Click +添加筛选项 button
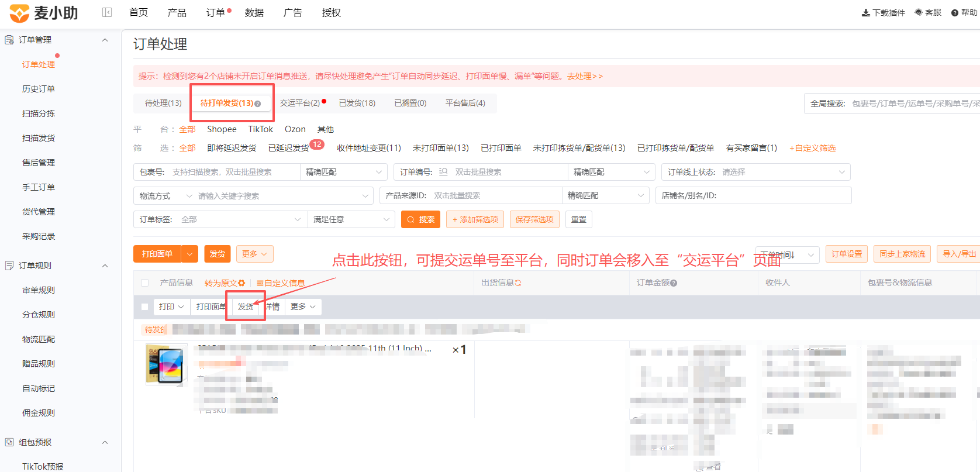The image size is (980, 472). click(475, 219)
